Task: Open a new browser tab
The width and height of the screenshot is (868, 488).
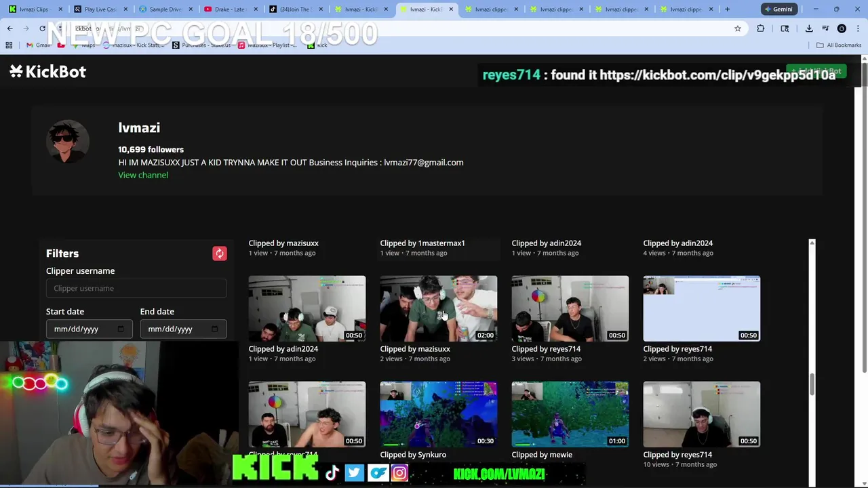Action: coord(727,9)
